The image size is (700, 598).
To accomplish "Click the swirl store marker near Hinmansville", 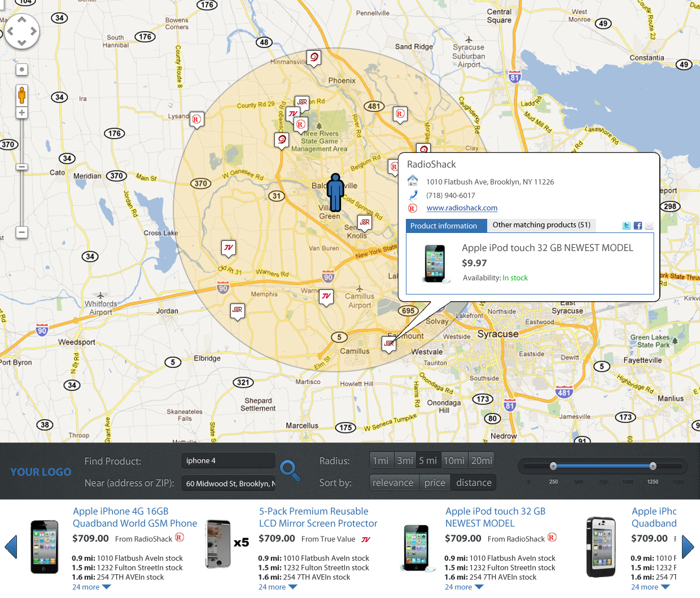I will 314,58.
